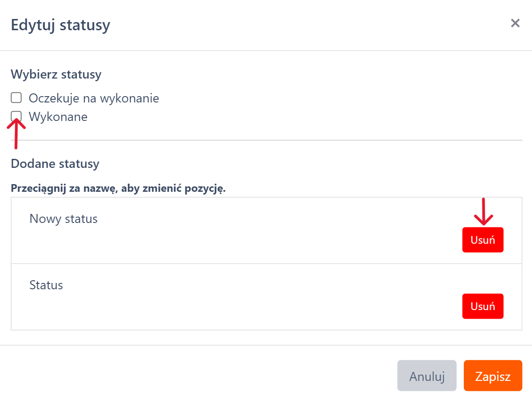
Task: Click the Przeciągnij za nazwę instruction text
Action: coord(118,188)
